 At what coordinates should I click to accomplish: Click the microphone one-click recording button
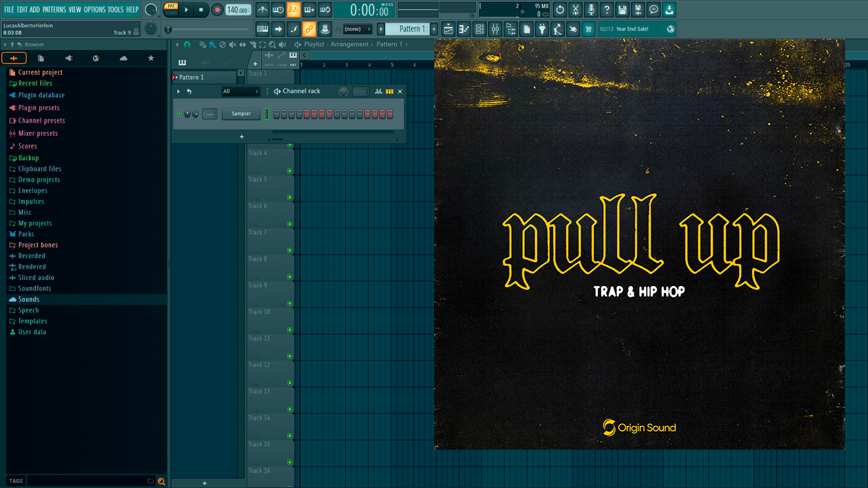[x=591, y=10]
